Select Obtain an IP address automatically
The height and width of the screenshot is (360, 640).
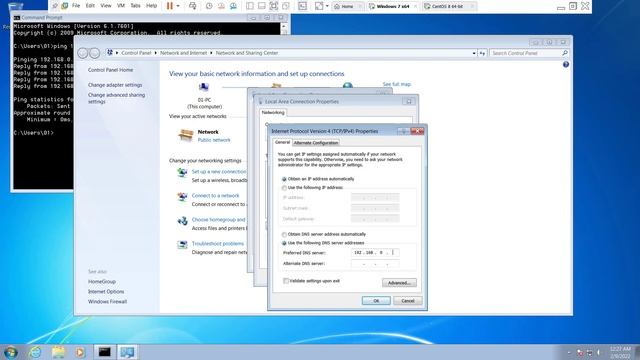(318, 179)
